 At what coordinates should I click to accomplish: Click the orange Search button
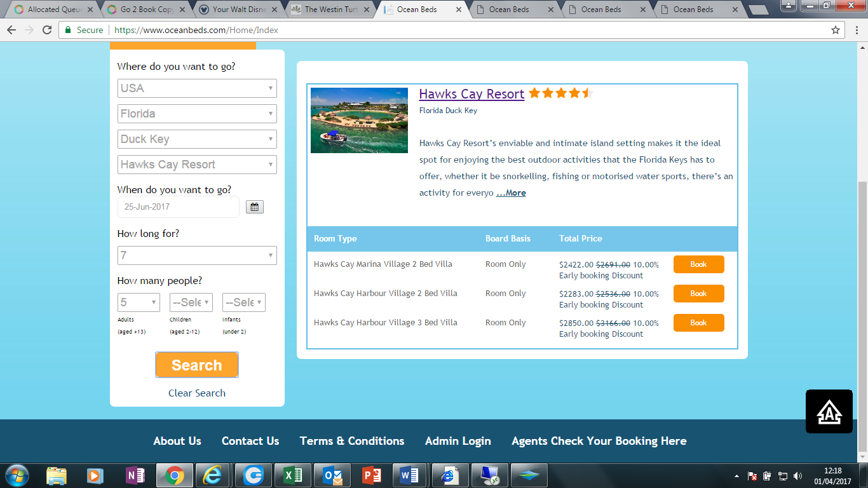197,365
